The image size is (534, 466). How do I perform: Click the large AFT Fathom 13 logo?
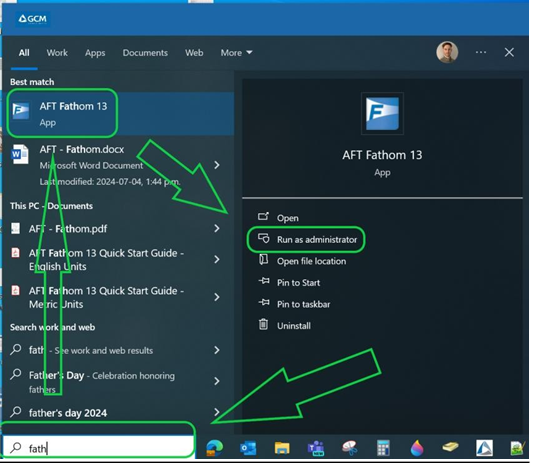tap(383, 114)
